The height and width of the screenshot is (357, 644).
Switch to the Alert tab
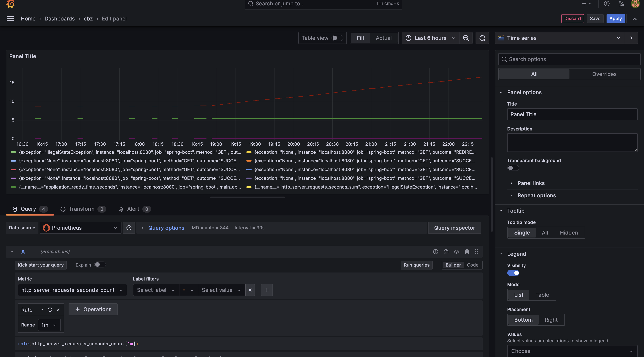click(x=135, y=209)
